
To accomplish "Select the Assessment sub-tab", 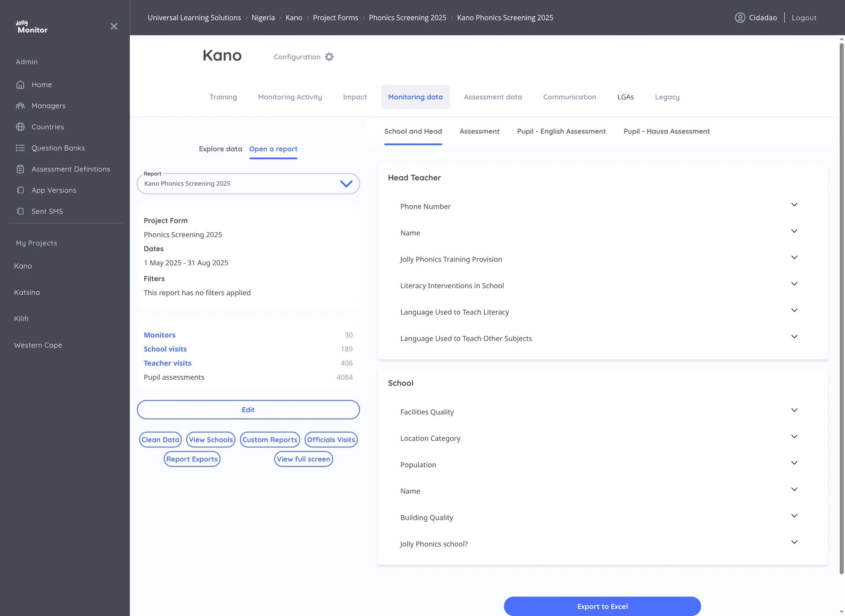I will pos(479,131).
